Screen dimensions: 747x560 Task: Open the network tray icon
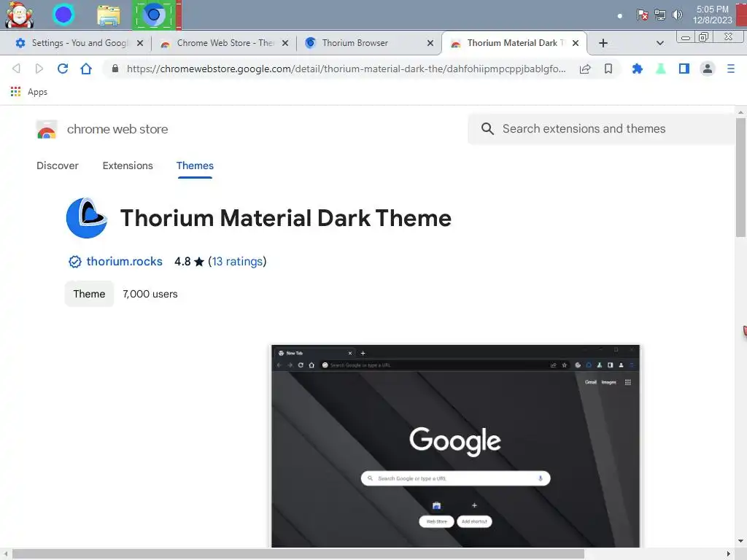click(x=659, y=15)
